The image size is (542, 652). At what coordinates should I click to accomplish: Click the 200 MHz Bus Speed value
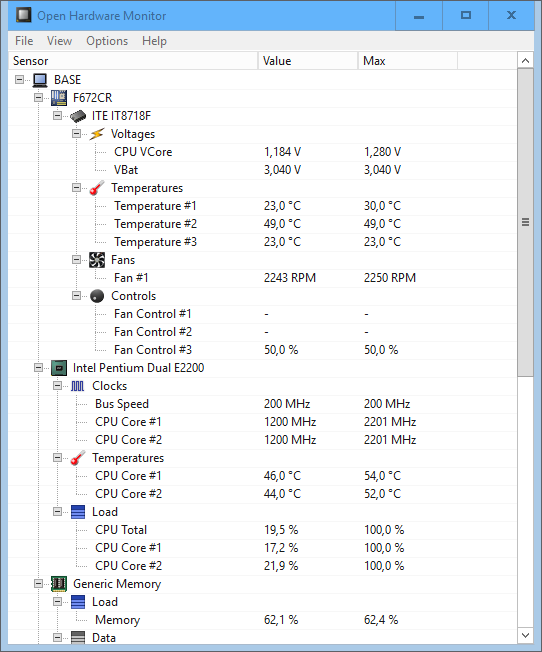(287, 404)
